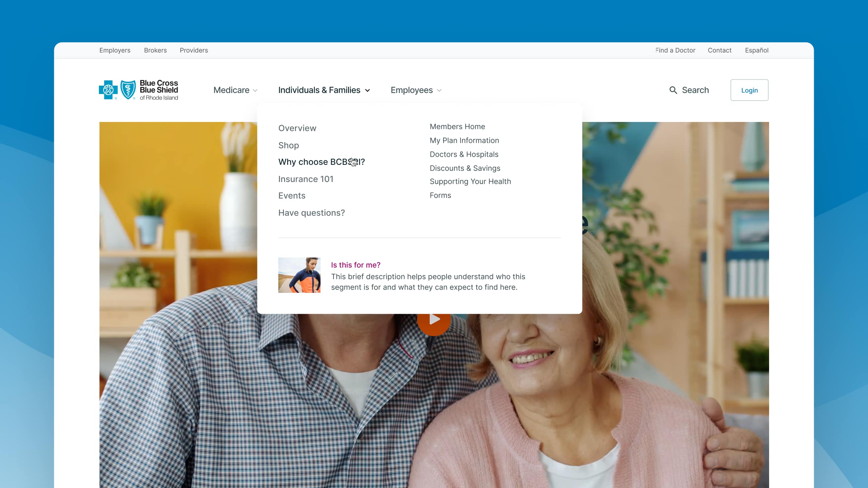868x488 pixels.
Task: Click the Blue Cross Blue Shield logo
Action: coord(139,90)
